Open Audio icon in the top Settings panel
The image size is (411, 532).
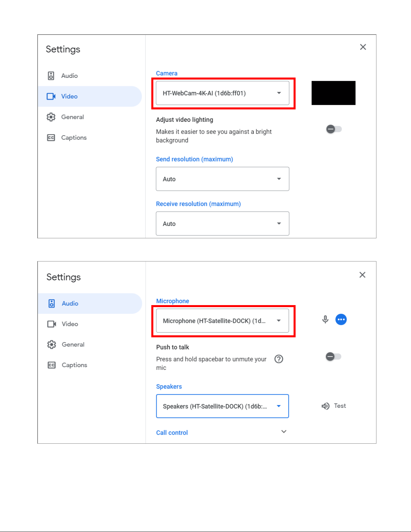point(51,76)
